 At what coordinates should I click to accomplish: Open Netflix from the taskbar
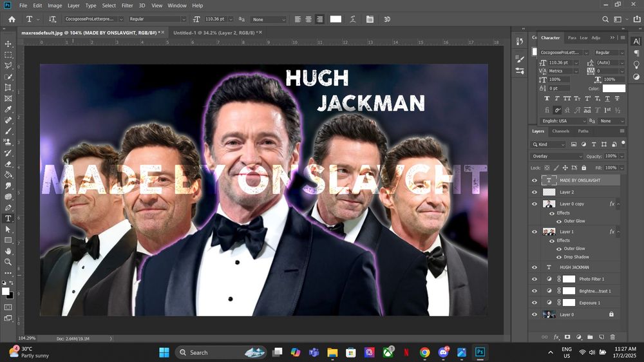coord(406,352)
